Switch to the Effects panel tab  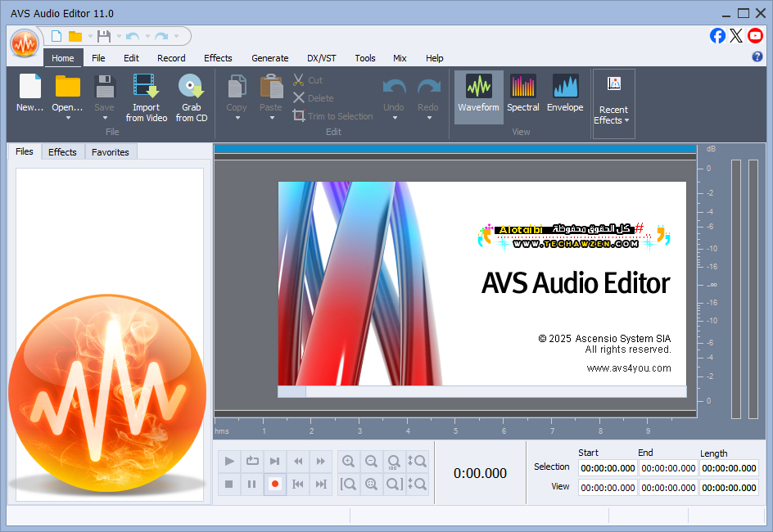[62, 152]
